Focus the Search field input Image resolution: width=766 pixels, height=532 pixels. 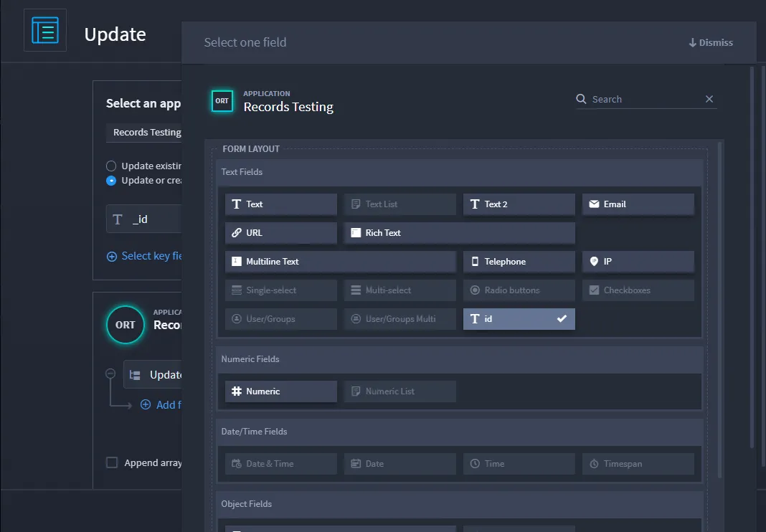(646, 99)
